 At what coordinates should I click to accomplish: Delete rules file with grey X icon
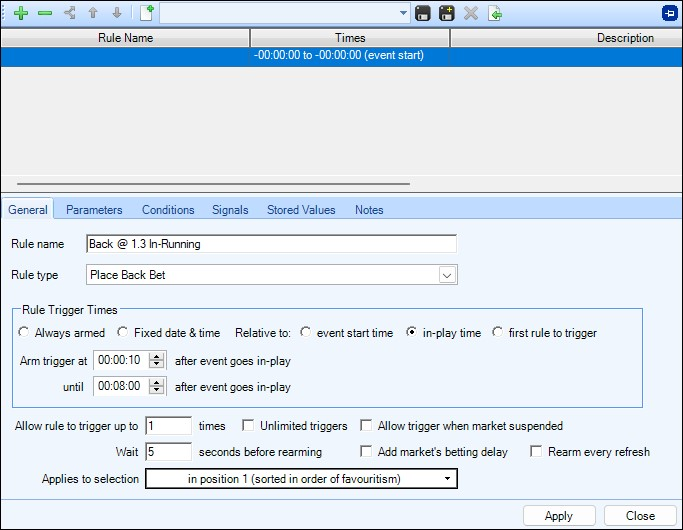(471, 13)
